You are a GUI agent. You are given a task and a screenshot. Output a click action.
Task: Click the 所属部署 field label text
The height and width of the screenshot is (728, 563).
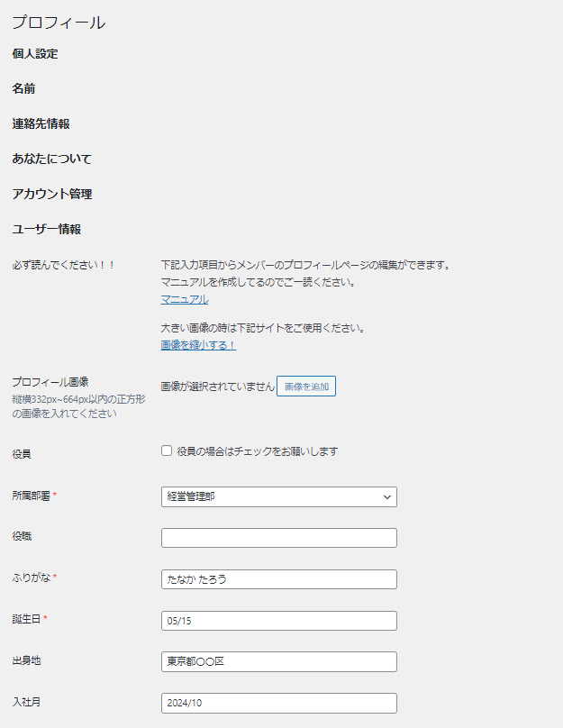tap(32, 496)
